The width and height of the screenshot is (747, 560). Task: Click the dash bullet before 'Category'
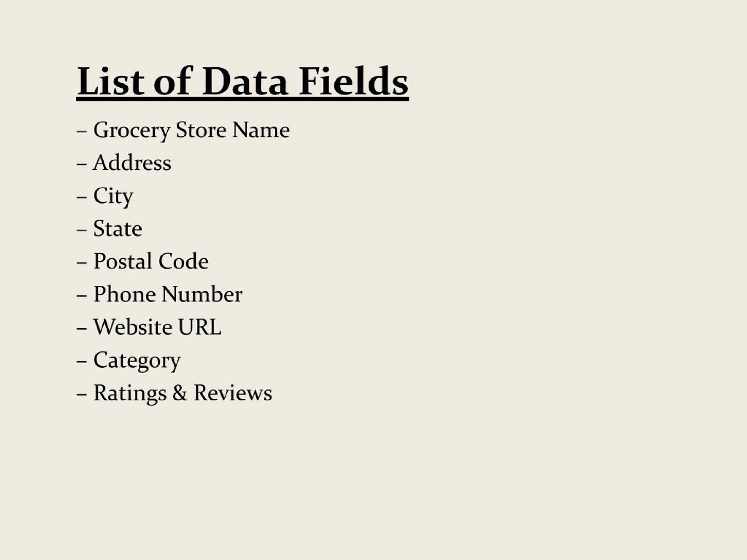click(82, 361)
